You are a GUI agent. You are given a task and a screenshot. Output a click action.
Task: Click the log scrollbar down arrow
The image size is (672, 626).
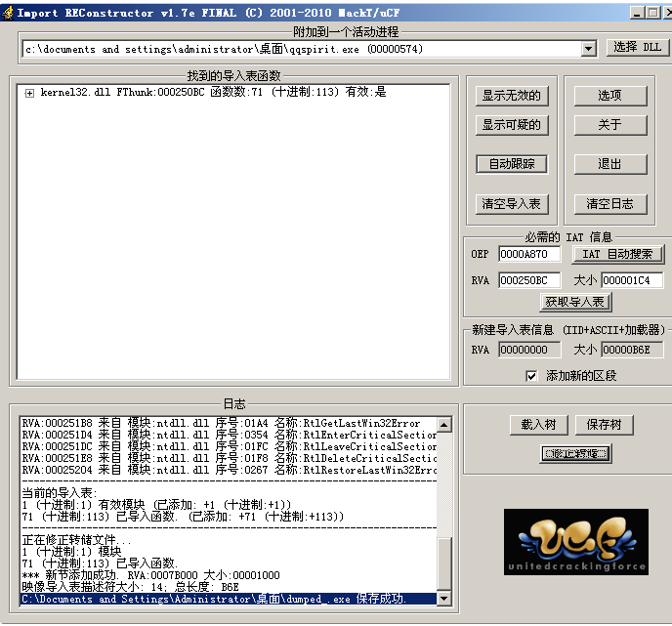pos(444,598)
